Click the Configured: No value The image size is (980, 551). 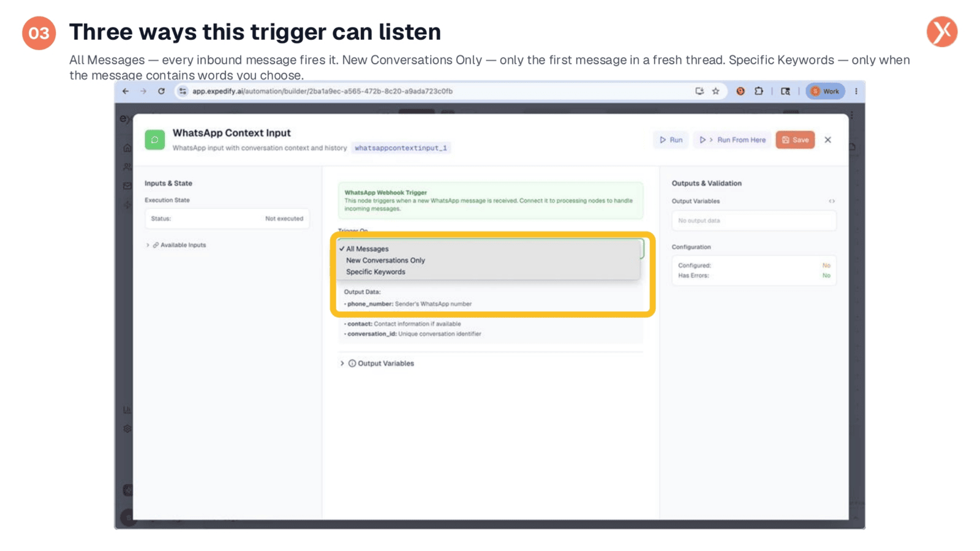click(826, 265)
